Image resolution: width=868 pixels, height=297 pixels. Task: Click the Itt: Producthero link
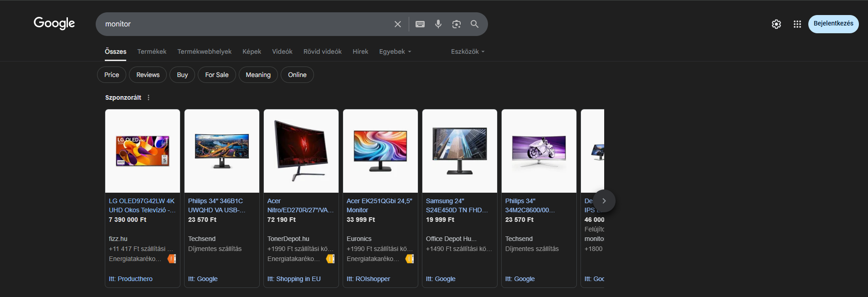tap(131, 279)
